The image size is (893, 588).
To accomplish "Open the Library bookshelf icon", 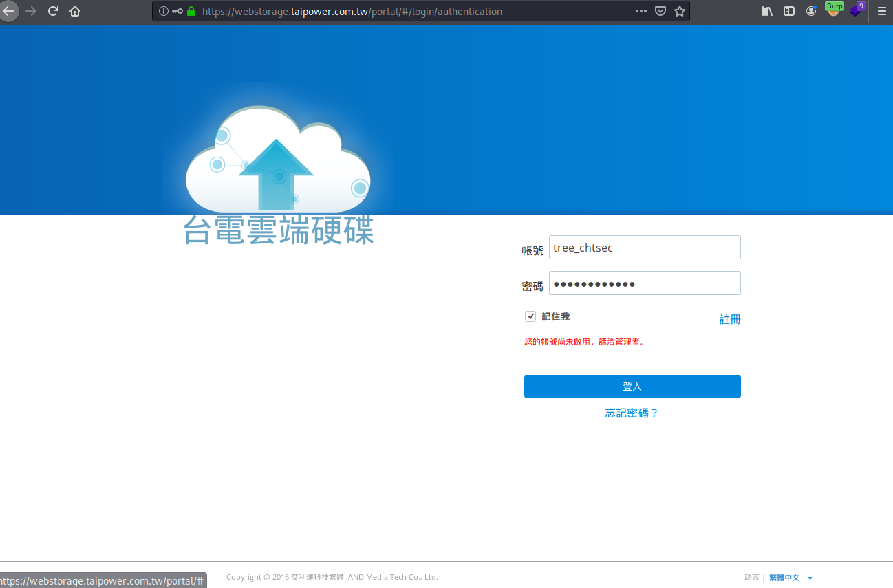I will click(767, 11).
